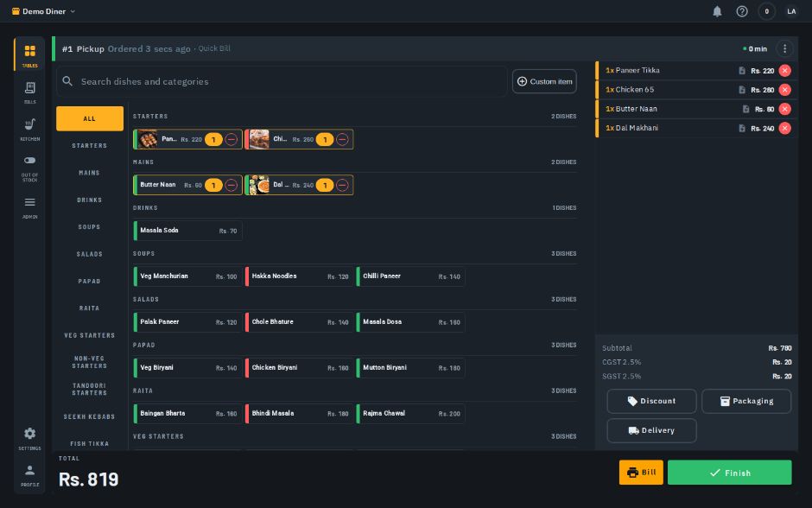This screenshot has height=508, width=812.
Task: Add Veg Manchurian to the order
Action: (x=187, y=276)
